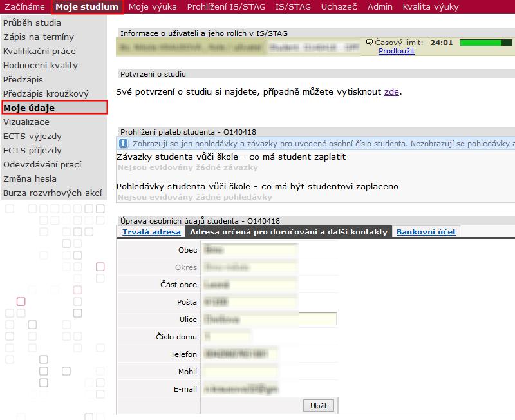Select the Moje studium top menu
This screenshot has width=515, height=420.
(x=87, y=6)
